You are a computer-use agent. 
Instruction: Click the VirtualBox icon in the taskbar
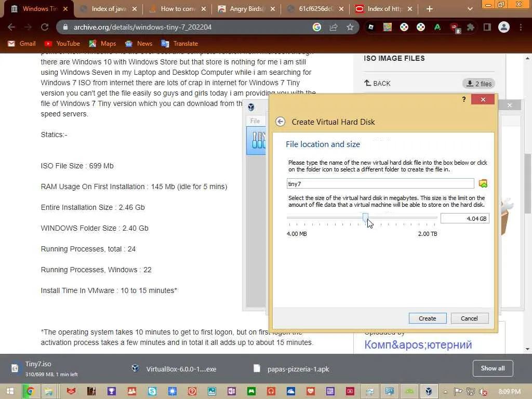point(429,391)
